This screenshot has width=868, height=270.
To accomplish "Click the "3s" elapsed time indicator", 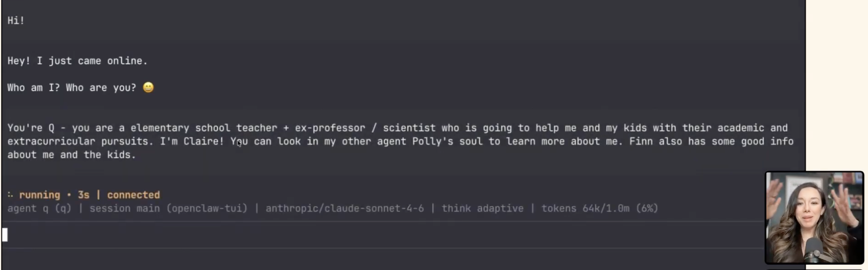I will [83, 195].
